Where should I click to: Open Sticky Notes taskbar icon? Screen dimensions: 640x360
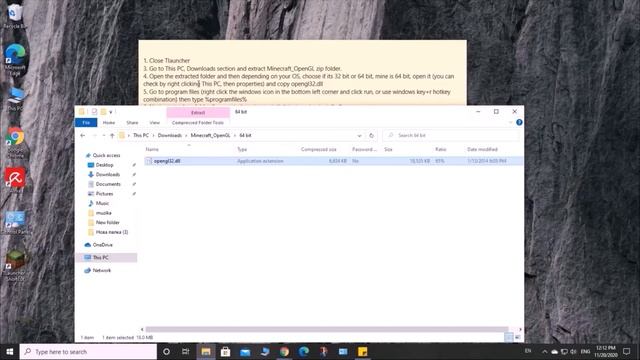(362, 351)
